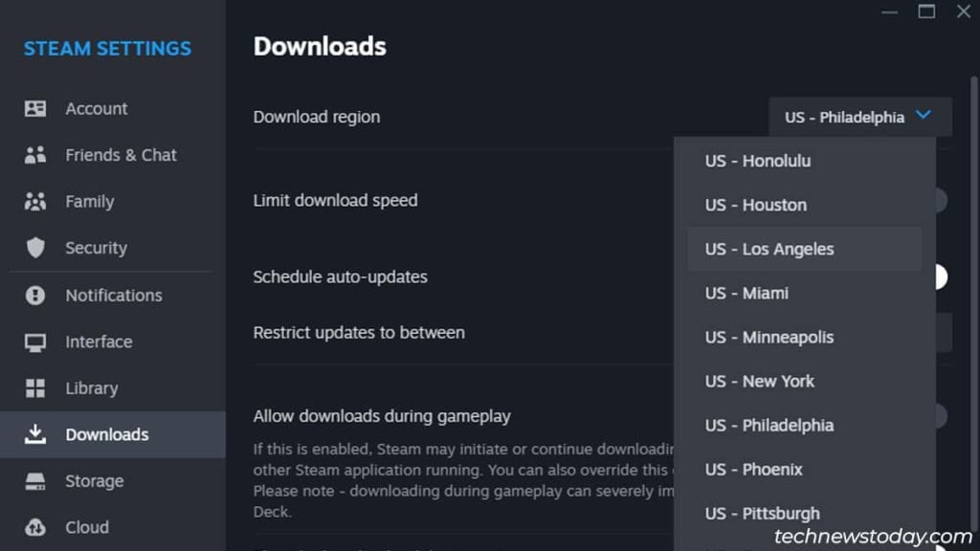
Task: Click the Storage drive icon
Action: [x=35, y=481]
